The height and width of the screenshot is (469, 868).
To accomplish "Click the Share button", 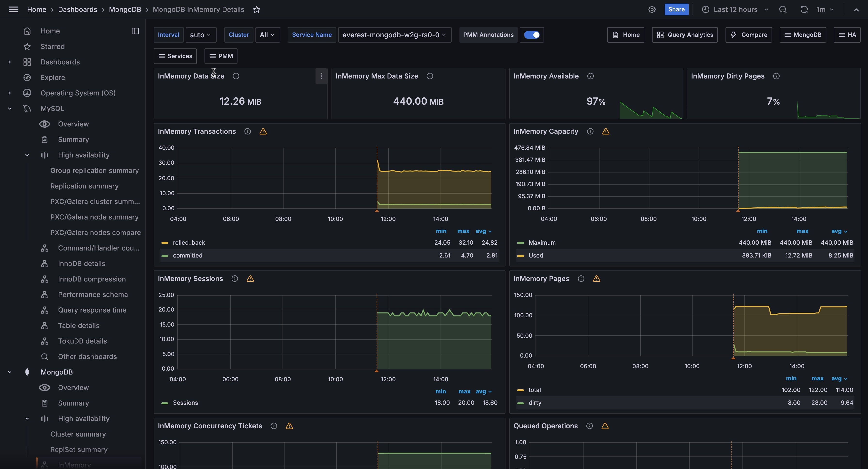I will [676, 9].
